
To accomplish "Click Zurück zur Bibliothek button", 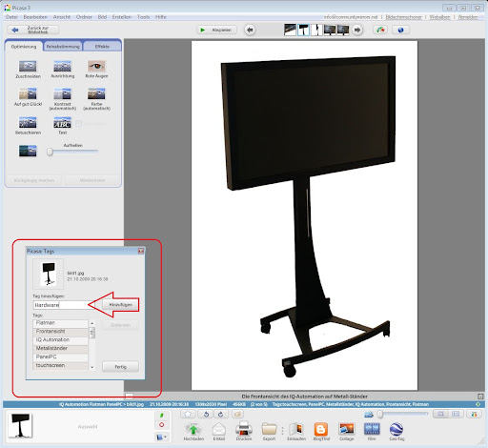I will pyautogui.click(x=33, y=30).
